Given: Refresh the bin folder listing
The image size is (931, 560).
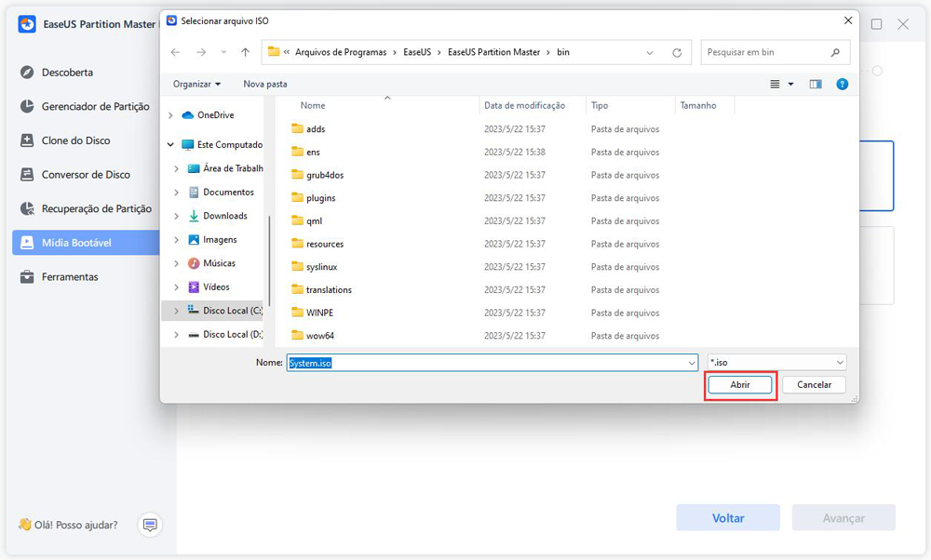Looking at the screenshot, I should tap(677, 52).
